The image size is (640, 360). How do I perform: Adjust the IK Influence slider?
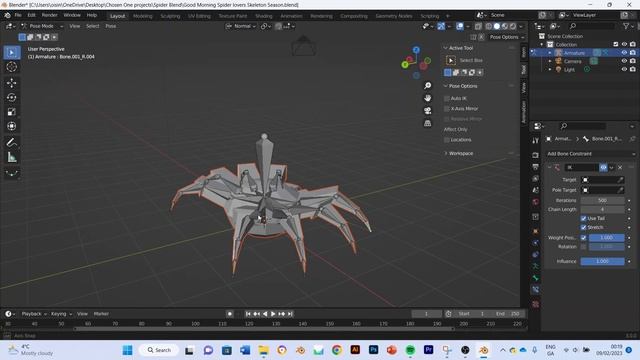click(x=602, y=261)
